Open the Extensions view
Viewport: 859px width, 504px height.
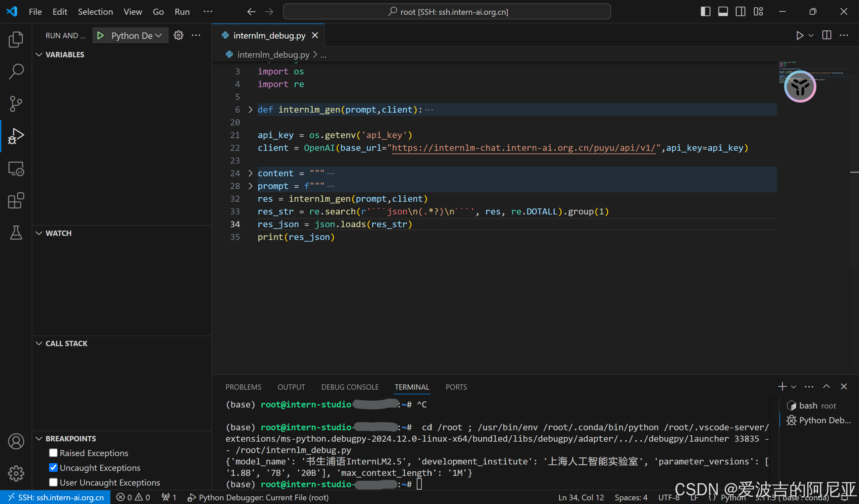(x=16, y=201)
